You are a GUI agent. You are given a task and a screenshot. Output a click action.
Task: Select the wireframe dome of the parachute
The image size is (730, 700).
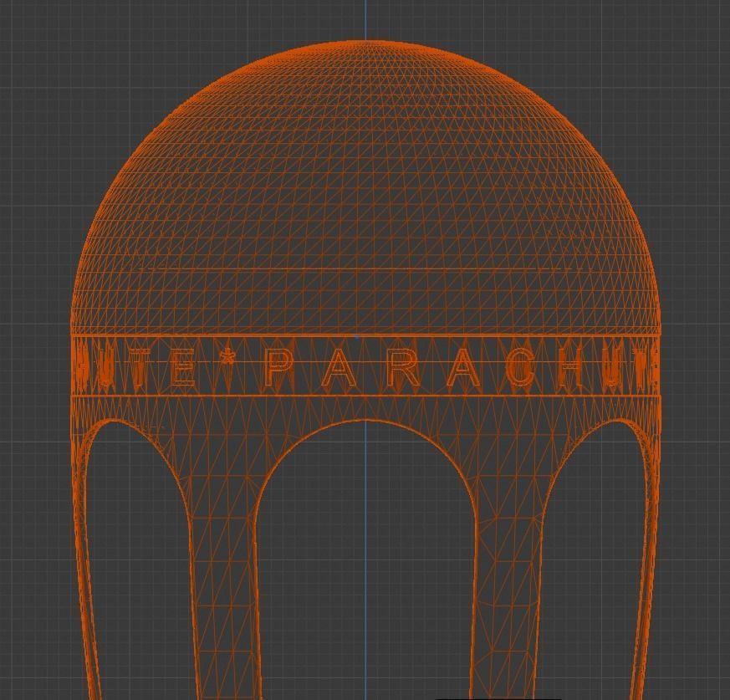pos(365,186)
